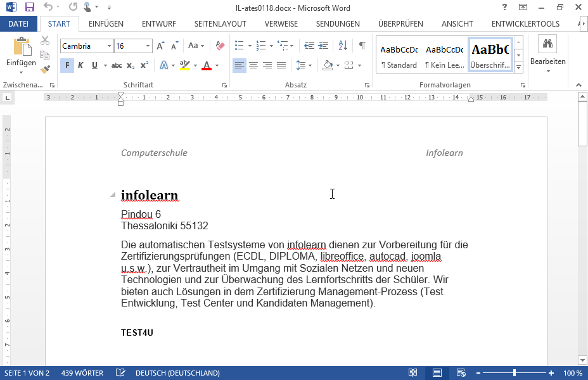Change language DEUTSCH (DEUTSCHLAND)
Viewport: 588px width, 380px height.
[x=178, y=373]
